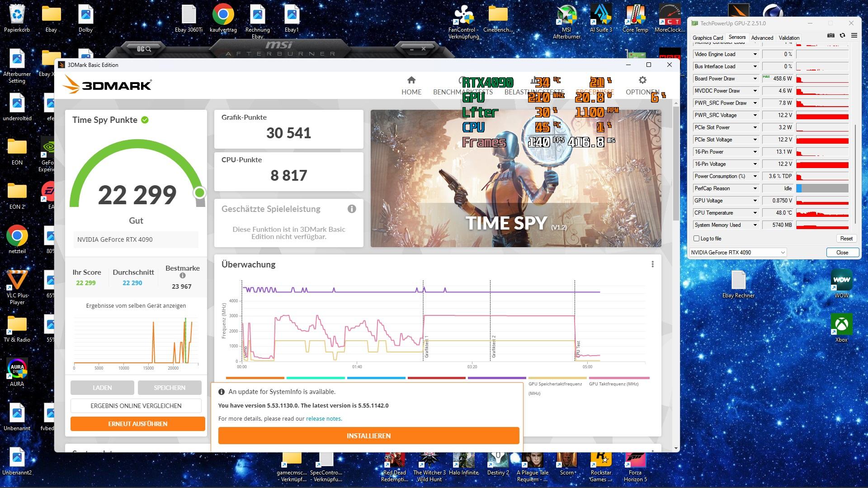Open the TV & Radio folder

[x=17, y=328]
